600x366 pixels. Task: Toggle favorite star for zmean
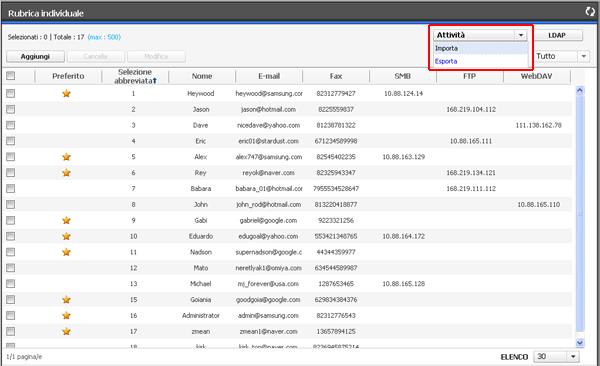pyautogui.click(x=66, y=331)
